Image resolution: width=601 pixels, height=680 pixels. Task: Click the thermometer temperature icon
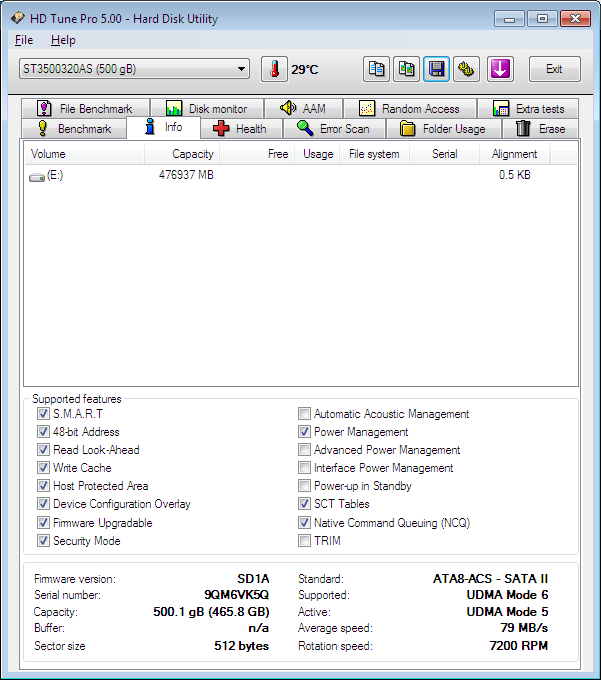273,69
